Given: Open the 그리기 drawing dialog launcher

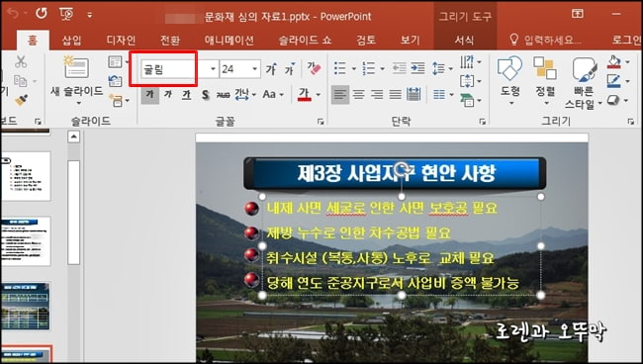Looking at the screenshot, I should click(631, 122).
